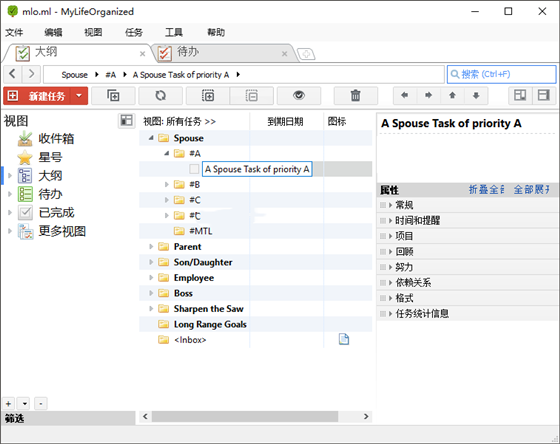Expand the Sharpen the Saw folder
This screenshot has height=444, width=560.
pos(151,308)
